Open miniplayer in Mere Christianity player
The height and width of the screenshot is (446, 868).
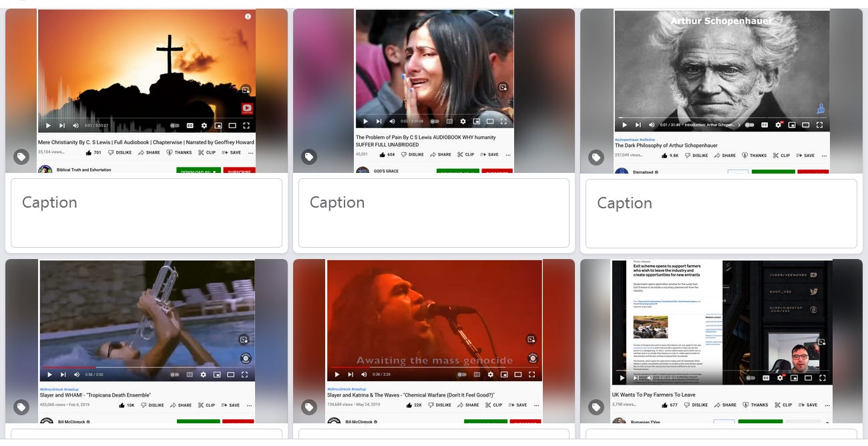(218, 126)
